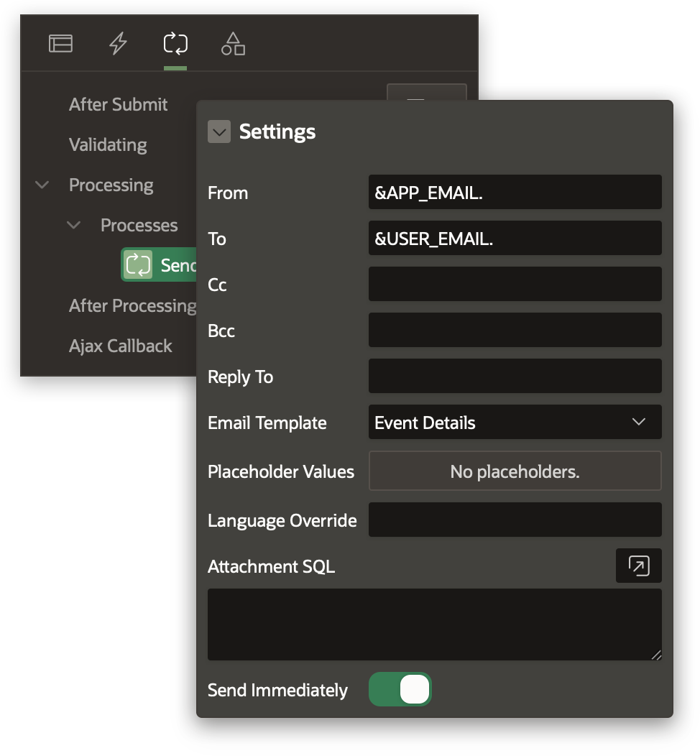Toggle the Send Immediately switch
700x756 pixels.
tap(400, 690)
